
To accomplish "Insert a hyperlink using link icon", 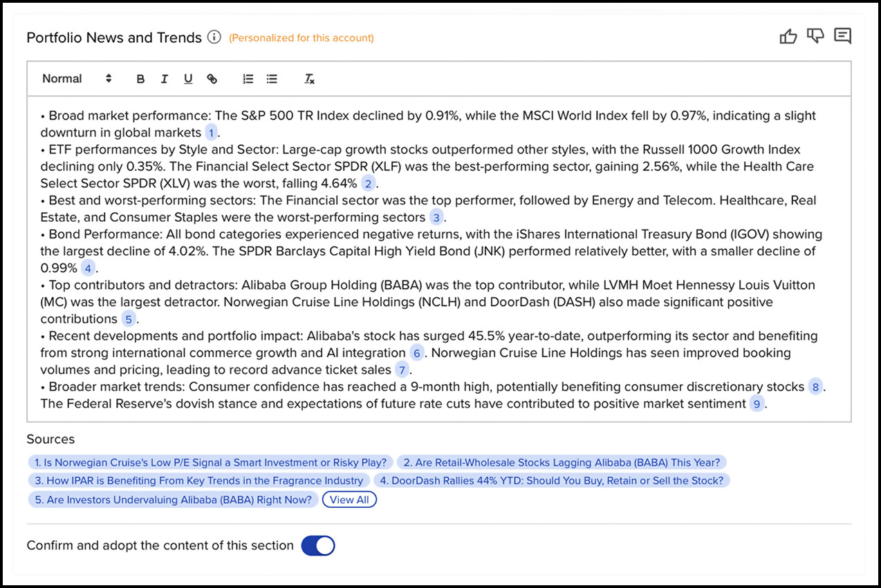I will (x=212, y=79).
